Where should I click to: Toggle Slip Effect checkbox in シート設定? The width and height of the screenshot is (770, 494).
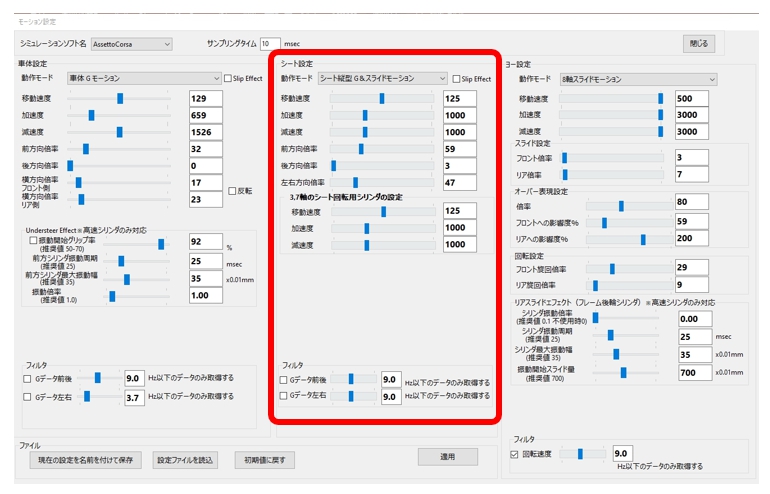(x=457, y=79)
